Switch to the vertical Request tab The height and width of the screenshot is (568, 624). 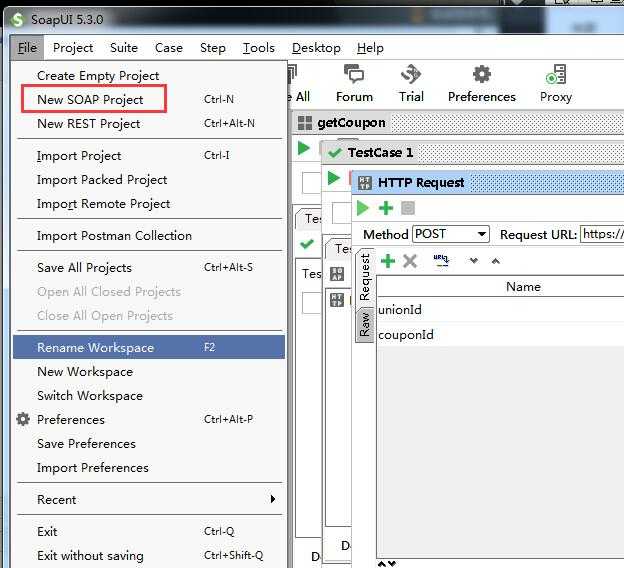tap(365, 277)
